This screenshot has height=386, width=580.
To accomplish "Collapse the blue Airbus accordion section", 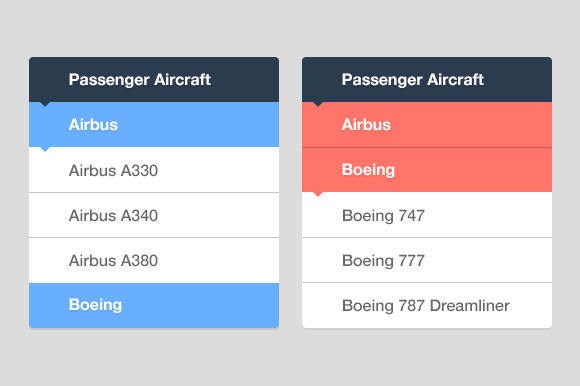I will click(x=154, y=125).
